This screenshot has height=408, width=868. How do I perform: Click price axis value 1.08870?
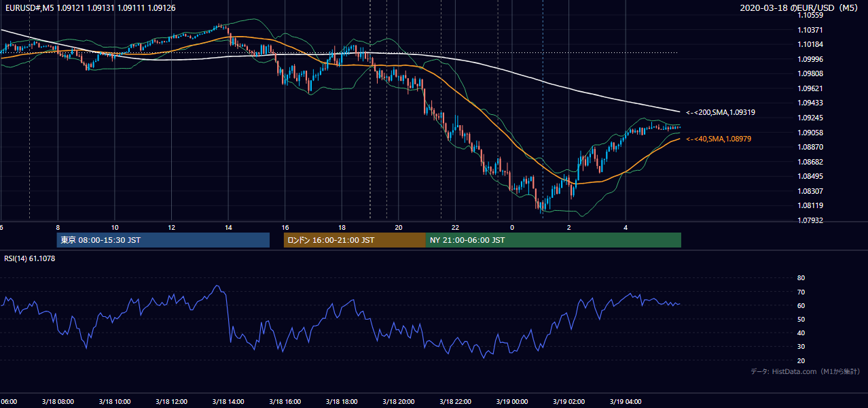pyautogui.click(x=810, y=147)
